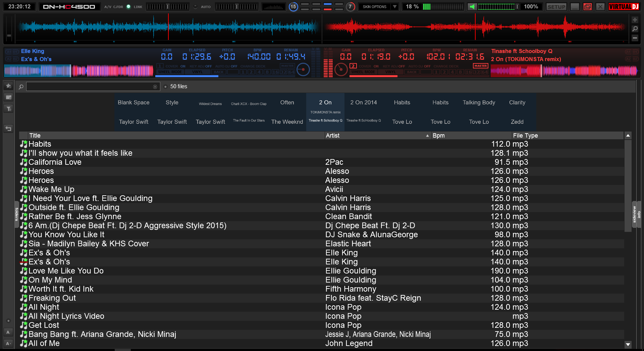The width and height of the screenshot is (644, 351).
Task: Toggle deck 2 MASTER button
Action: pyautogui.click(x=480, y=66)
